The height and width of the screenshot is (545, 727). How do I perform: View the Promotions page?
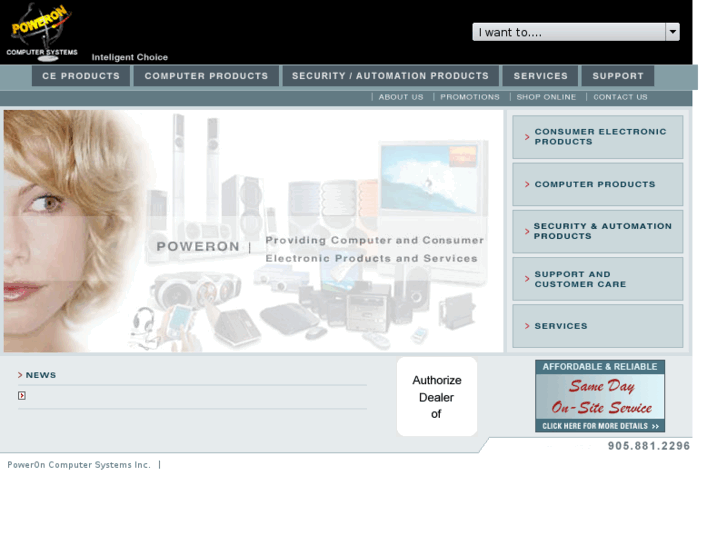coord(470,97)
